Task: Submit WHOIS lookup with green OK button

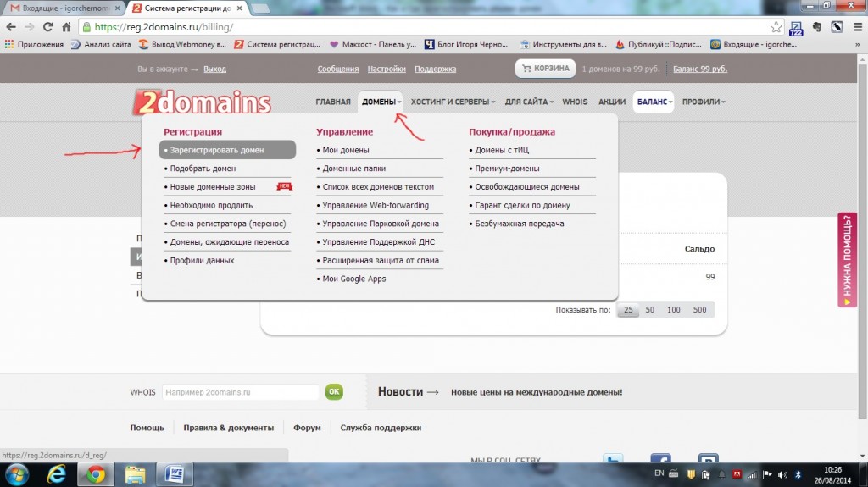Action: tap(334, 392)
